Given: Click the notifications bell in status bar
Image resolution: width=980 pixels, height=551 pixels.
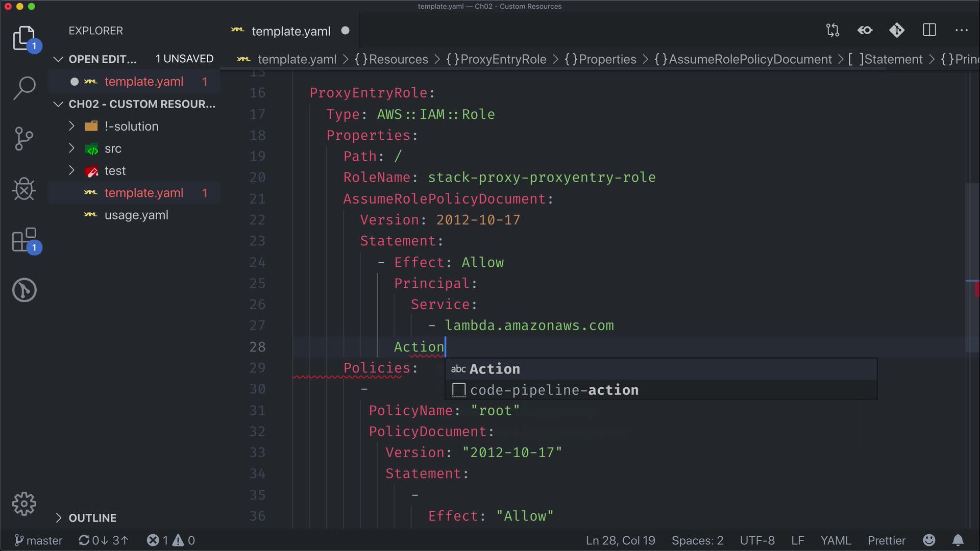Looking at the screenshot, I should (x=958, y=540).
